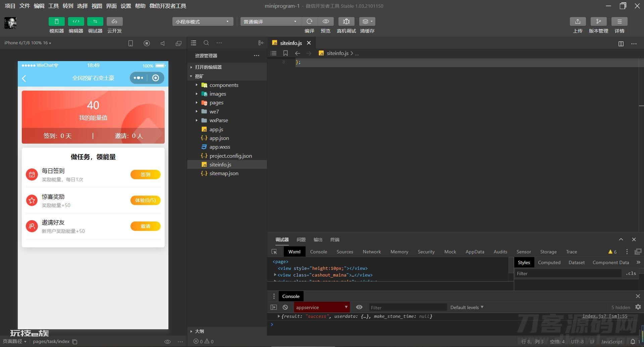Click the upload icon in toolbar

[578, 21]
